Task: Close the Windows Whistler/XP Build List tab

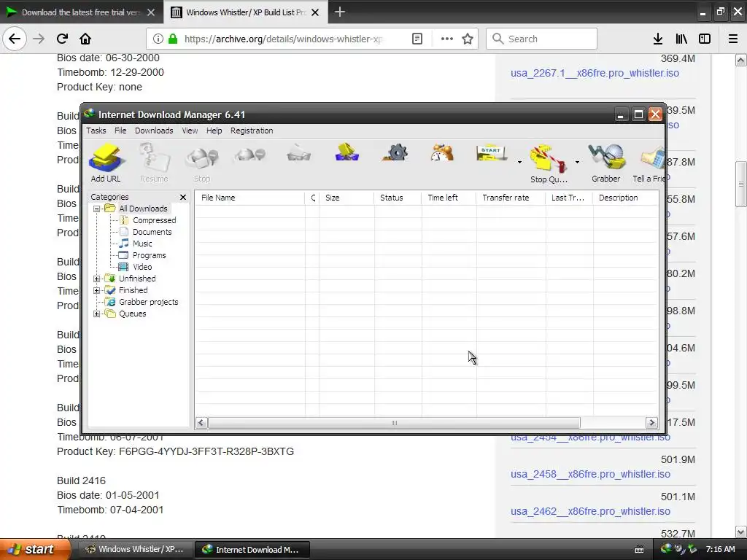Action: click(315, 12)
